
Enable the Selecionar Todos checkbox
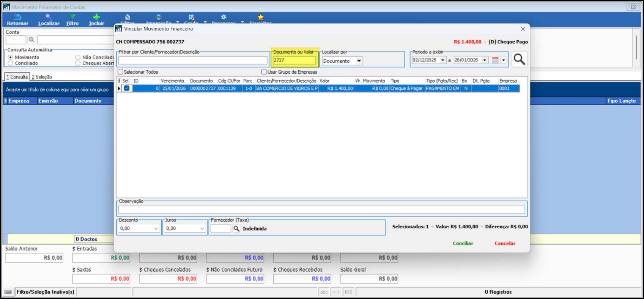[120, 72]
